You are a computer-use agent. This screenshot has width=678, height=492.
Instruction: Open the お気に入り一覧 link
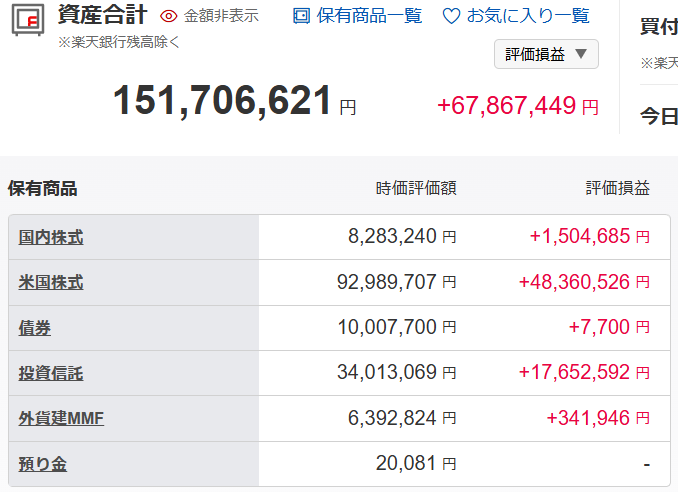pyautogui.click(x=528, y=16)
